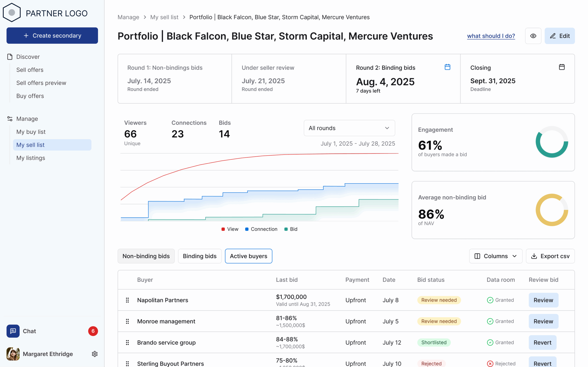Switch to the Binding bids tab
Image resolution: width=588 pixels, height=367 pixels.
[199, 256]
